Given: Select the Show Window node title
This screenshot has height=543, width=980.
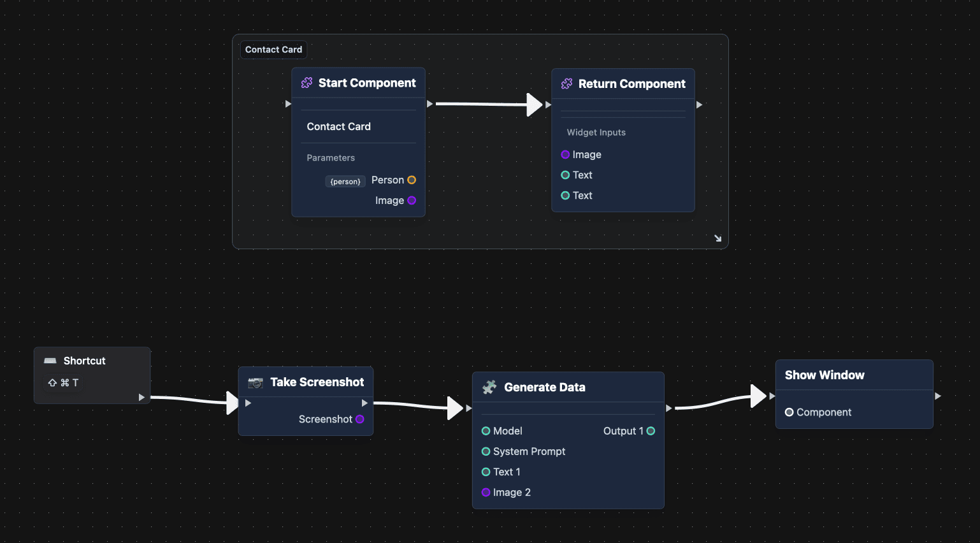Looking at the screenshot, I should point(825,375).
